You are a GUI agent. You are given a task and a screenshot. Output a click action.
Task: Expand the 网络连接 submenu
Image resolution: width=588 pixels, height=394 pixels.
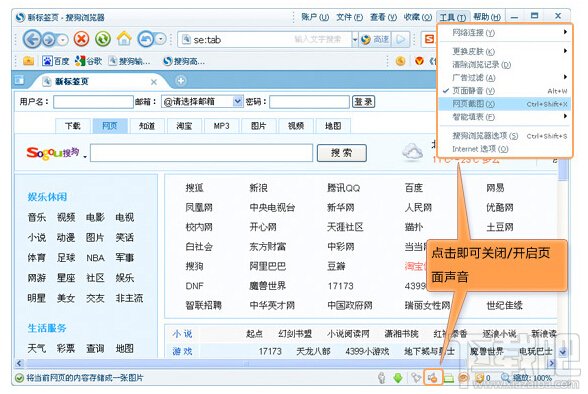[x=504, y=33]
